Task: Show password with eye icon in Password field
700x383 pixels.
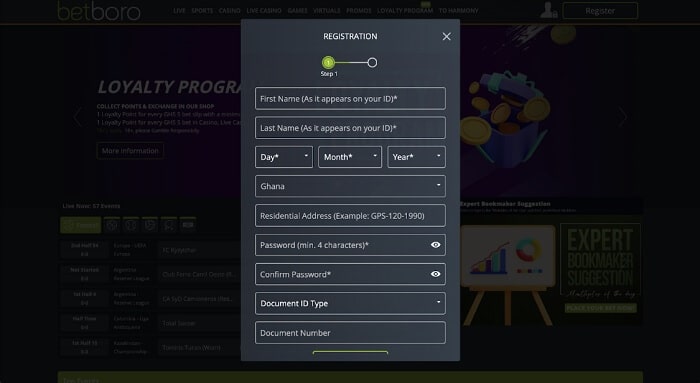Action: coord(436,245)
